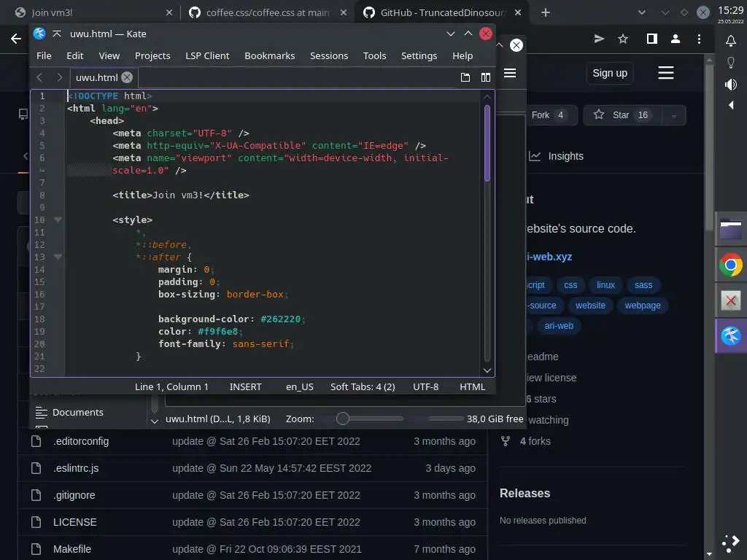Screen dimensions: 747x560
Task: Go to the previous tab using Kate's back arrow
Action: [39, 77]
